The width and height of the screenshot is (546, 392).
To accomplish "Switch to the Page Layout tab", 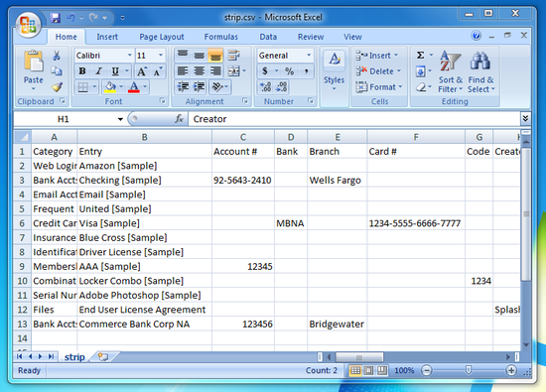I will [x=162, y=37].
